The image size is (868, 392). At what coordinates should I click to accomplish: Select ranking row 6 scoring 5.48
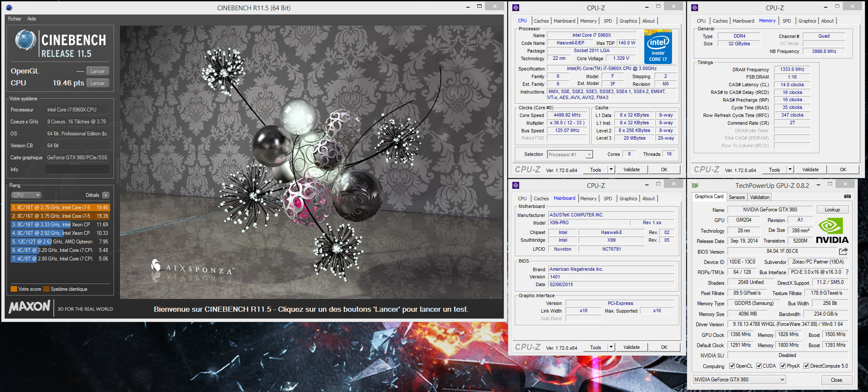(x=60, y=250)
